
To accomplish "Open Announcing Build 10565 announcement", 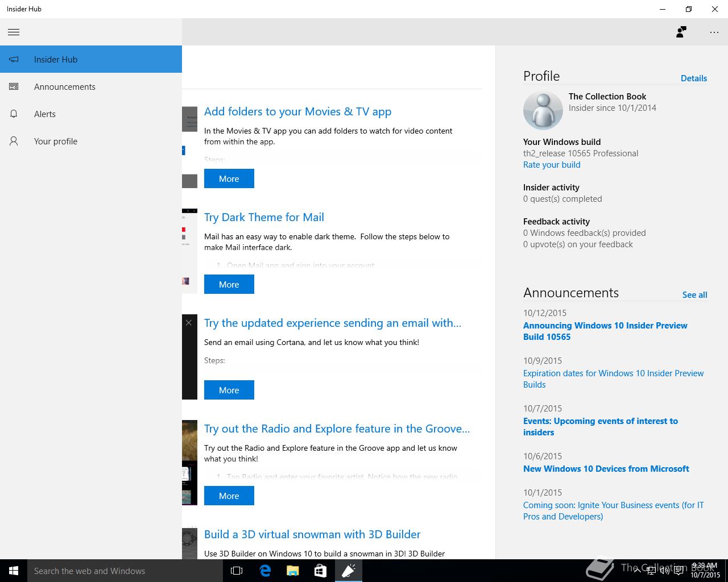I will pos(605,331).
